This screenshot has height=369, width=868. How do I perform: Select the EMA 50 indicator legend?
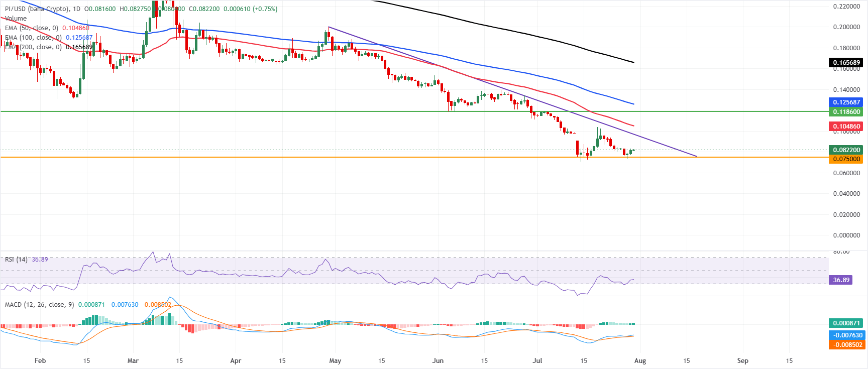coord(47,28)
